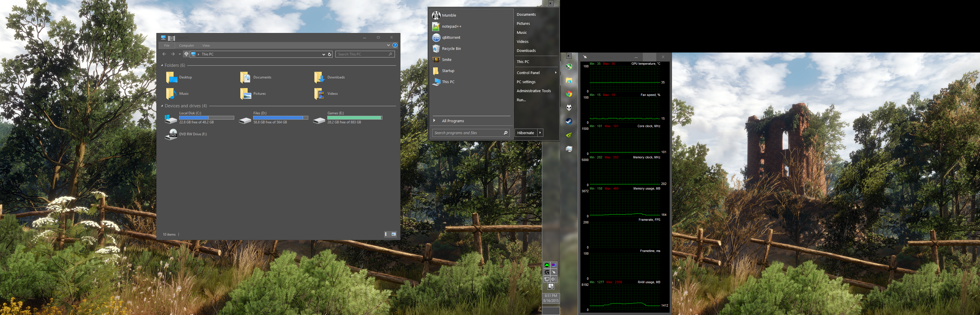The width and height of the screenshot is (980, 315).
Task: Click the monitoring app icon on taskbar
Action: (x=569, y=149)
